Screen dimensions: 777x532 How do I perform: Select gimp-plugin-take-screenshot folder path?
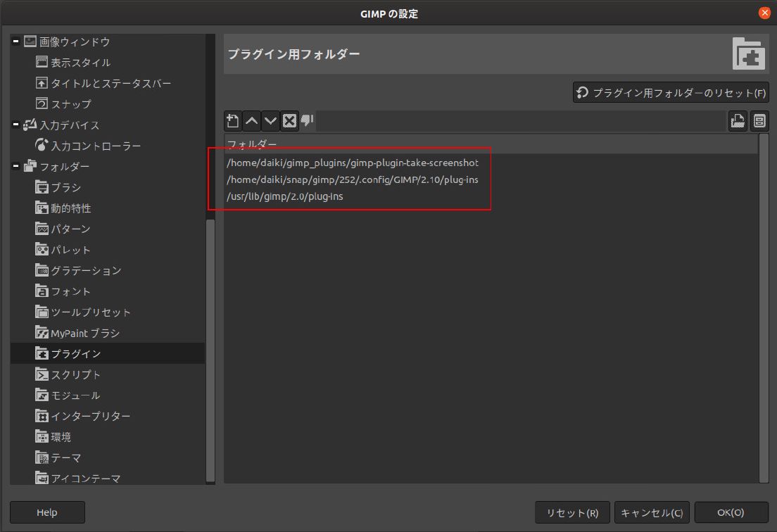(353, 163)
